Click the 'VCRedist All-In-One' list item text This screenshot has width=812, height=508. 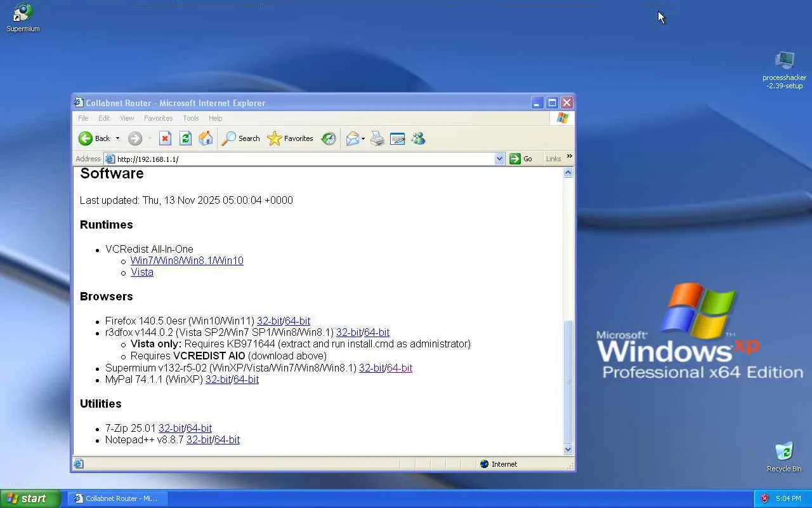[x=149, y=250]
